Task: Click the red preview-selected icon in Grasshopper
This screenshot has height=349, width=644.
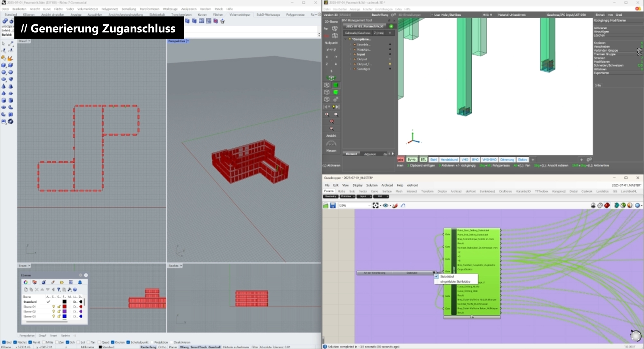Action: point(607,205)
